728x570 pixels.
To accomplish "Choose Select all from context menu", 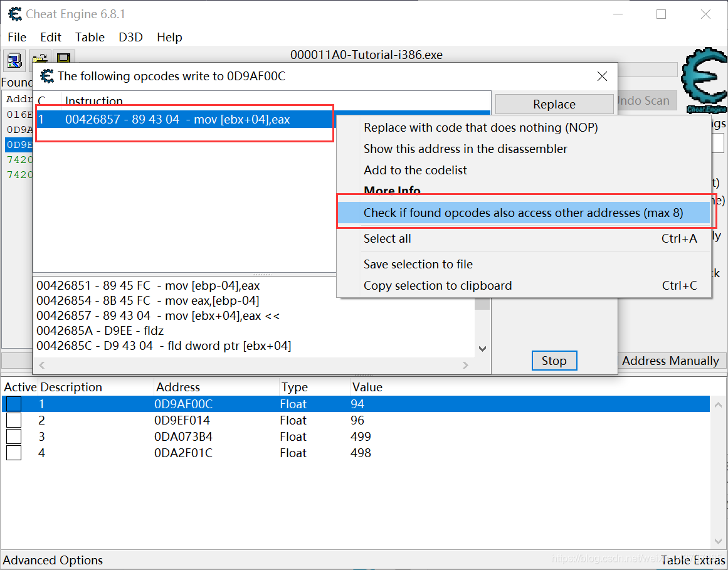I will pyautogui.click(x=524, y=238).
